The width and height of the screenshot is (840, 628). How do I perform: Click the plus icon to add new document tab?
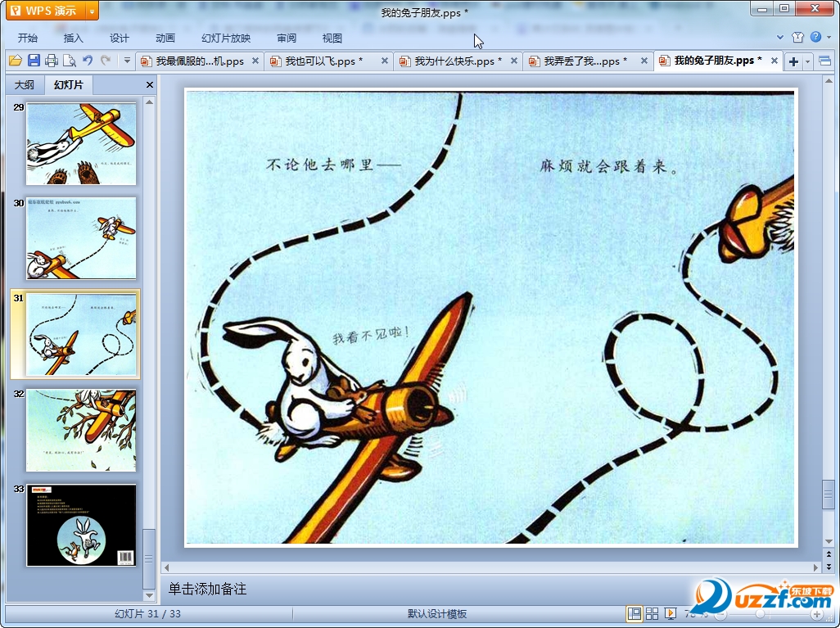click(x=793, y=61)
